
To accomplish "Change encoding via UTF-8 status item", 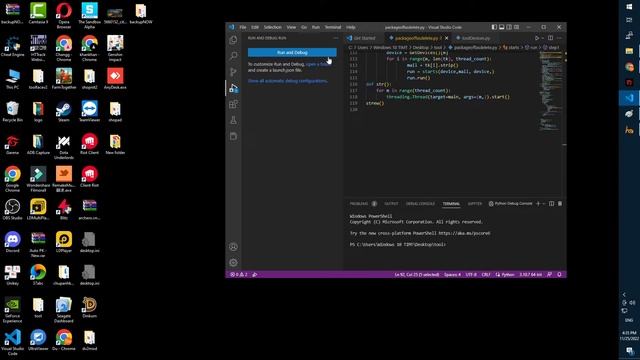I will [x=471, y=275].
